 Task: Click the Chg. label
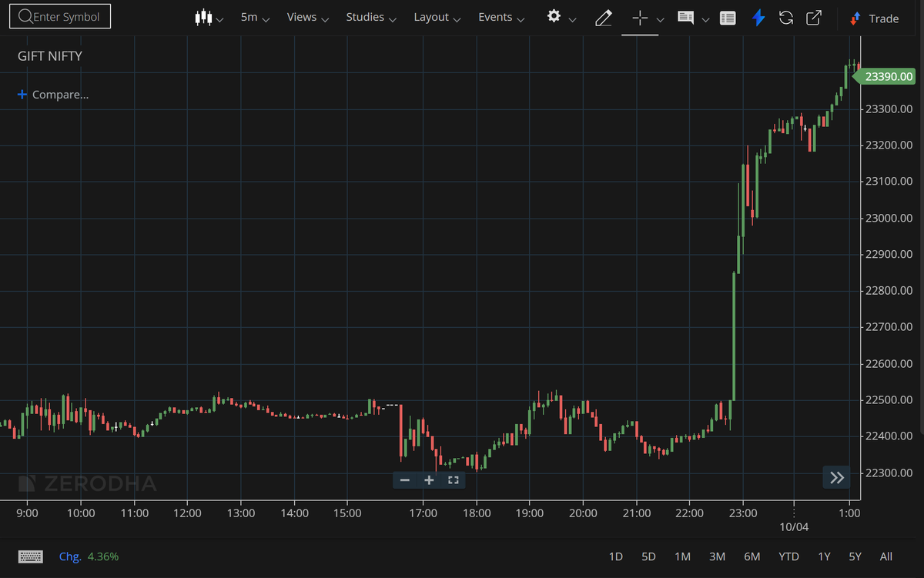70,556
